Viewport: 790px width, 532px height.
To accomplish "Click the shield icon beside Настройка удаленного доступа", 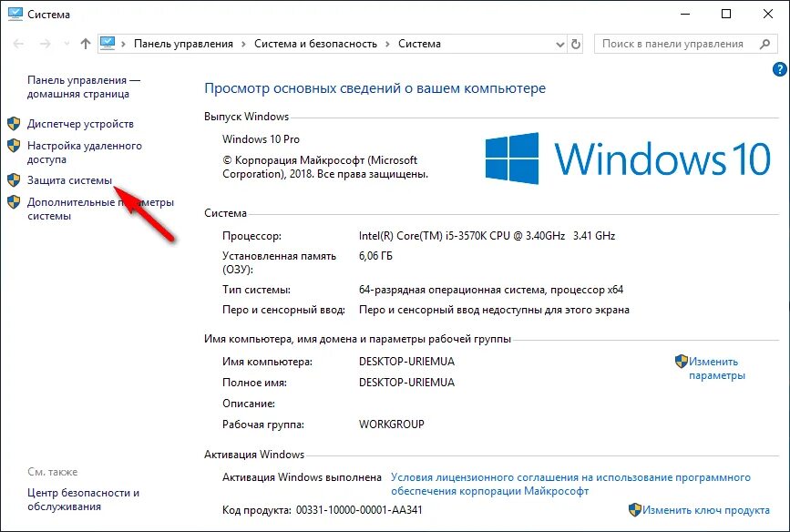I will (14, 146).
